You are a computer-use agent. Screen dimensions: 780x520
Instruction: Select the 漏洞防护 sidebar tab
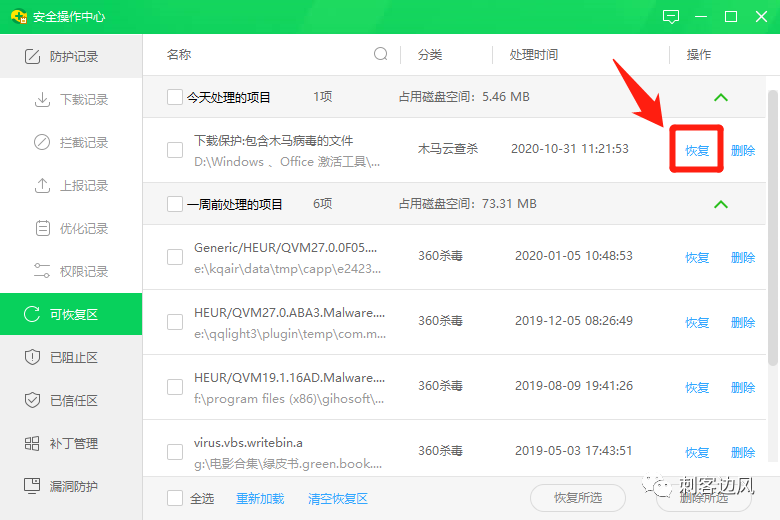click(x=71, y=486)
